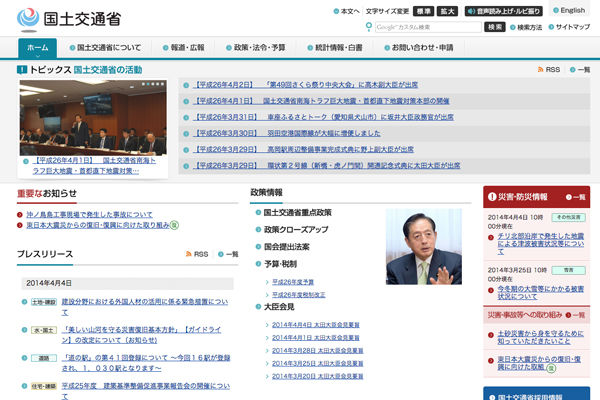This screenshot has height=400, width=600.
Task: Open 平成26年4月2日 さくら祭り topic
Action: [306, 85]
